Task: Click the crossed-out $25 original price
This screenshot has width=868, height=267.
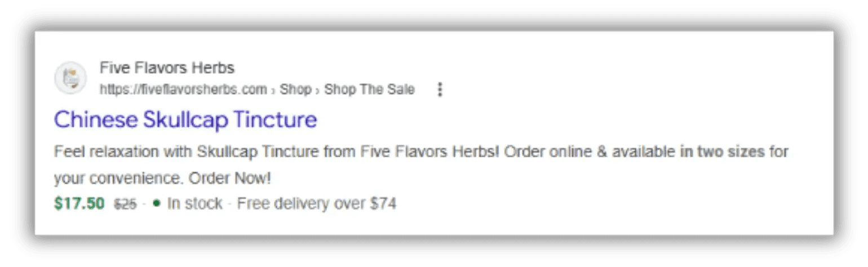Action: coord(125,204)
